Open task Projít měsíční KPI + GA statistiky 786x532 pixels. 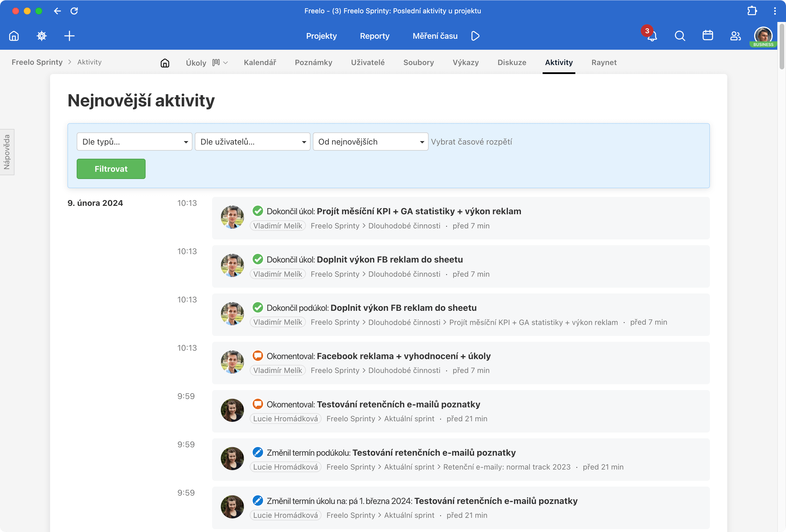419,211
